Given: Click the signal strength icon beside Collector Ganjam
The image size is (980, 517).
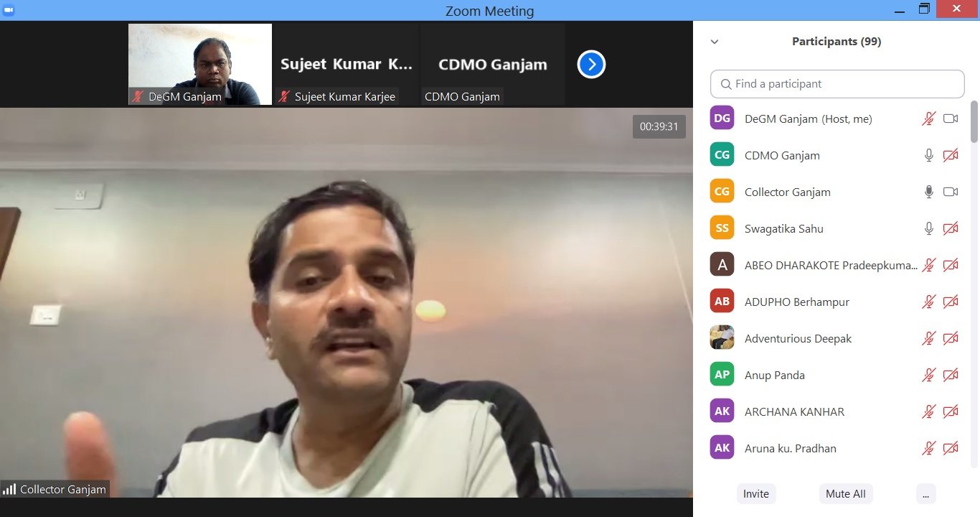Looking at the screenshot, I should 9,490.
